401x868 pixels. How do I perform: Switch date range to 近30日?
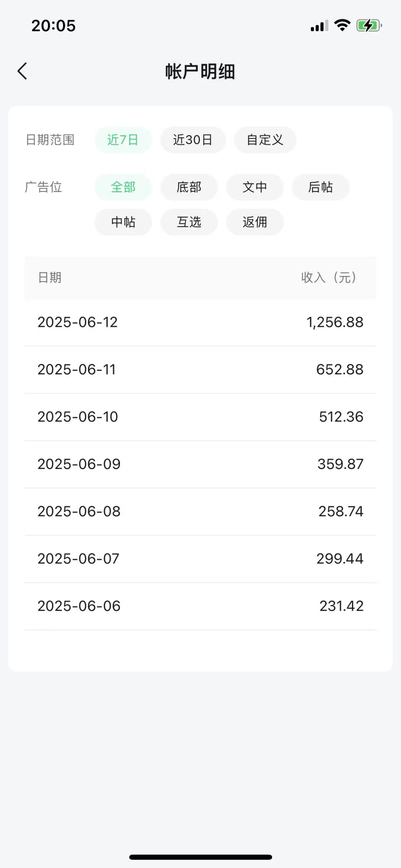click(193, 140)
